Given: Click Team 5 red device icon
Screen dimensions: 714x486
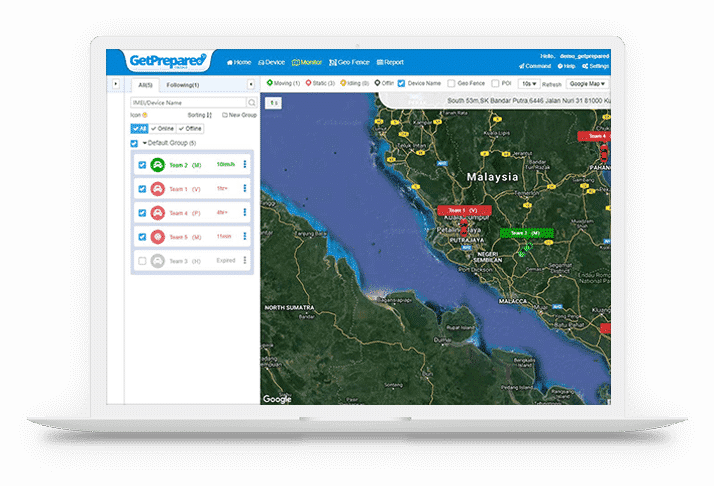Looking at the screenshot, I should tap(158, 237).
